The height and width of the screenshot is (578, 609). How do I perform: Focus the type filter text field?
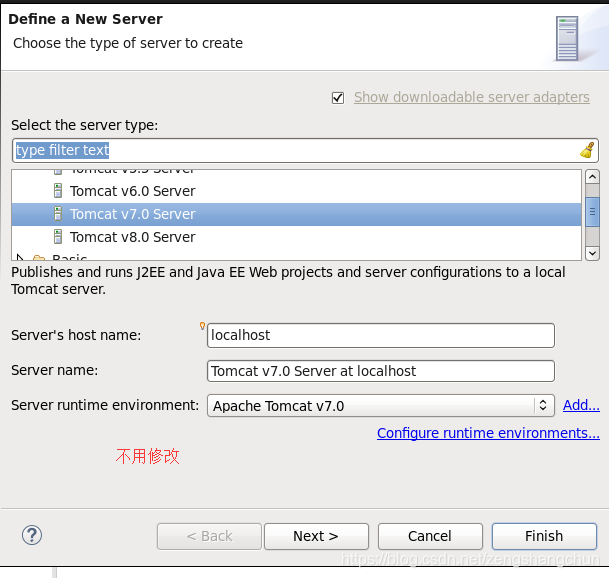pos(305,150)
